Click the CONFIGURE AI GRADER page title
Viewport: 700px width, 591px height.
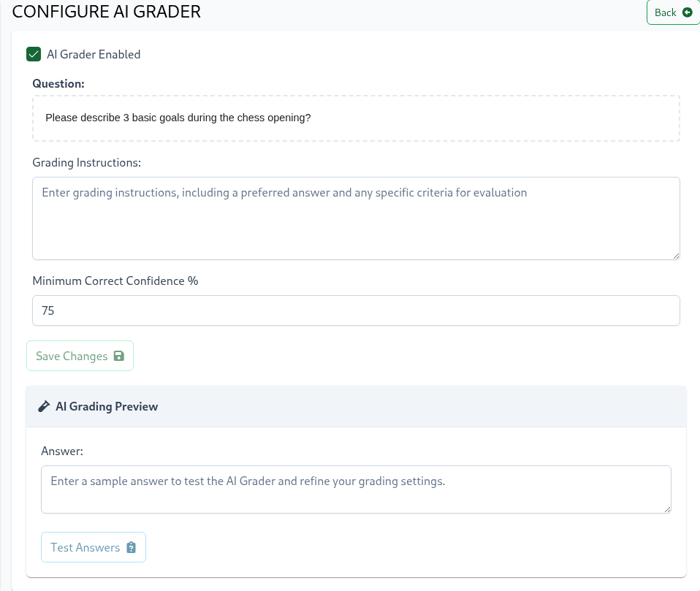pos(107,12)
